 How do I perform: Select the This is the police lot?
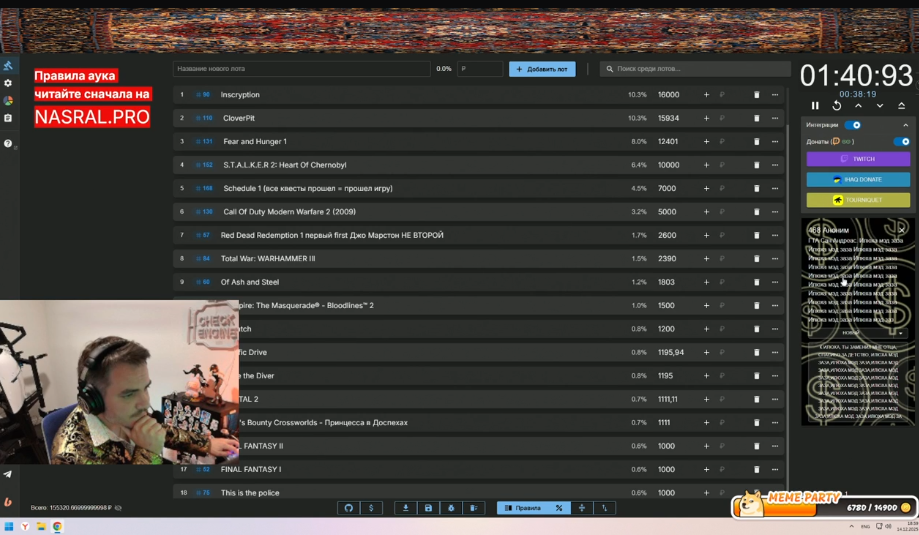pos(250,493)
